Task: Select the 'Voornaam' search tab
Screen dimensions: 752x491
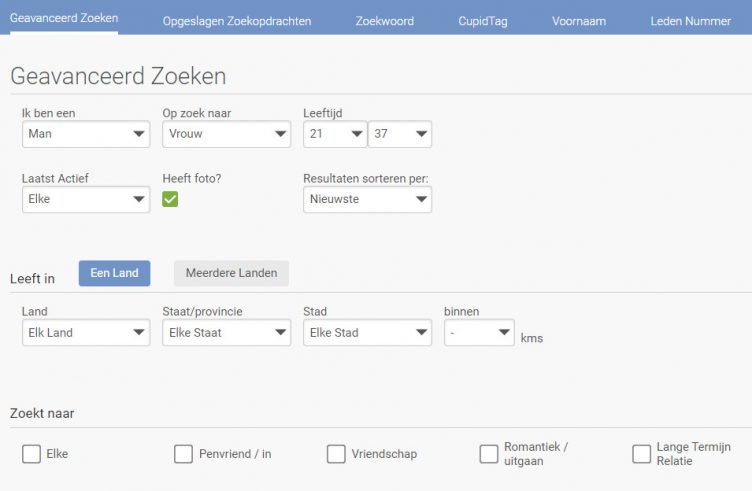Action: point(579,21)
